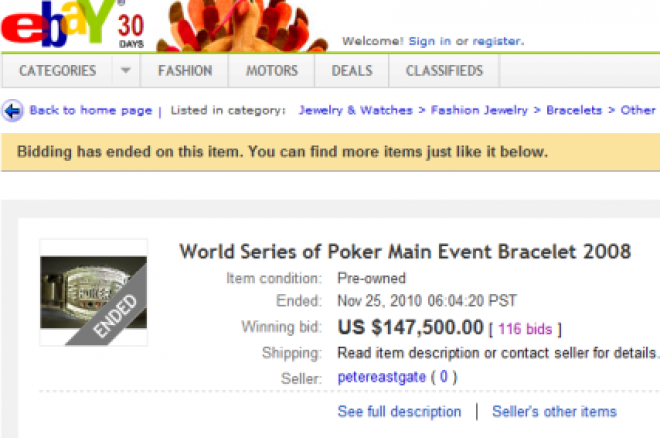660x438 pixels.
Task: Open the ended bracelet thumbnail image
Action: [x=93, y=292]
